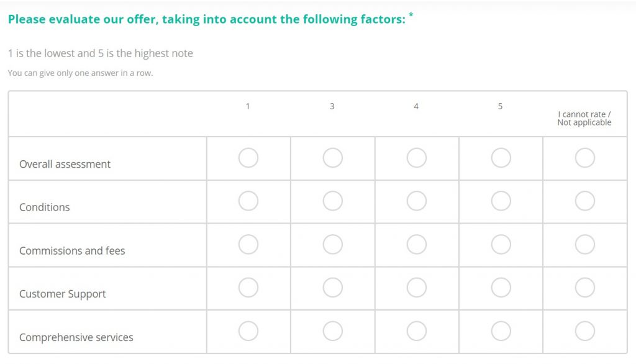Mark Comprehensive services as Not applicable
The height and width of the screenshot is (364, 636).
click(x=585, y=331)
